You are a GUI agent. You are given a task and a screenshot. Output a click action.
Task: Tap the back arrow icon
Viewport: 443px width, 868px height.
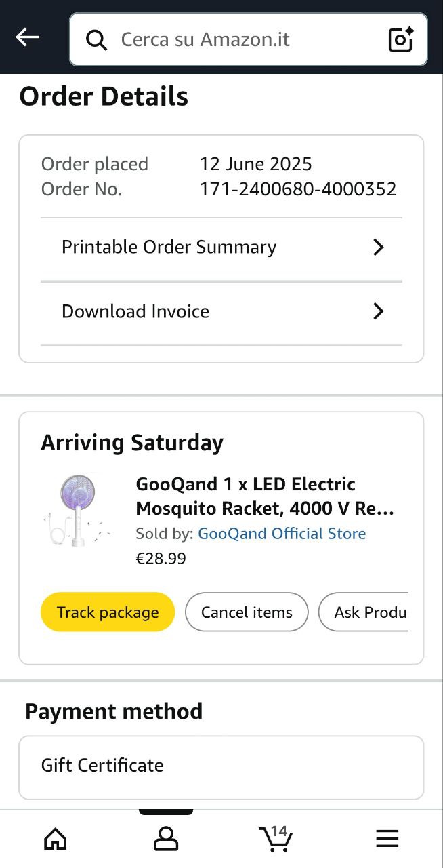27,38
